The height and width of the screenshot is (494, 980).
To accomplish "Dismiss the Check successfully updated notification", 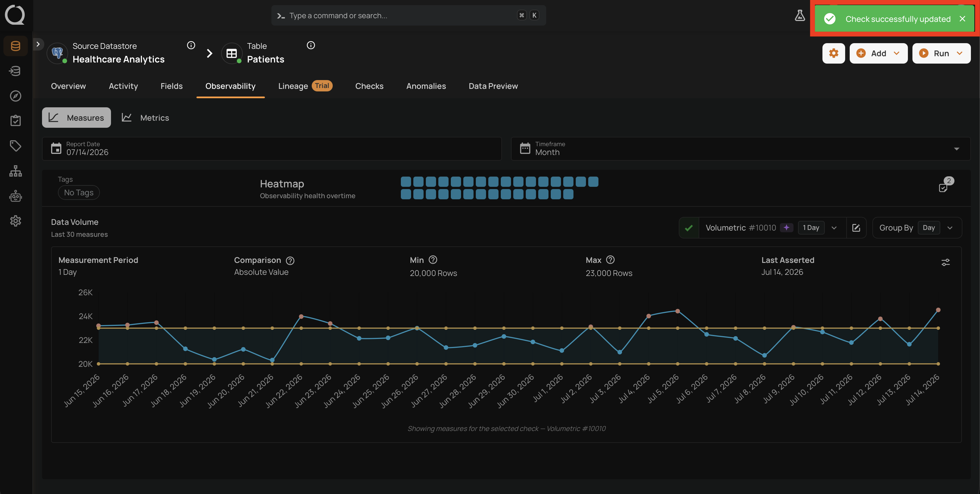I will pos(962,19).
